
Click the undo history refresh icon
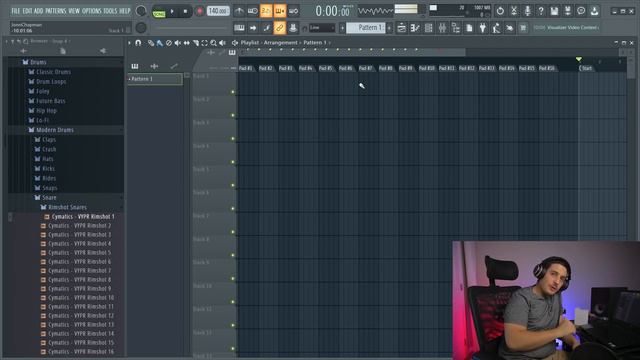(x=500, y=11)
